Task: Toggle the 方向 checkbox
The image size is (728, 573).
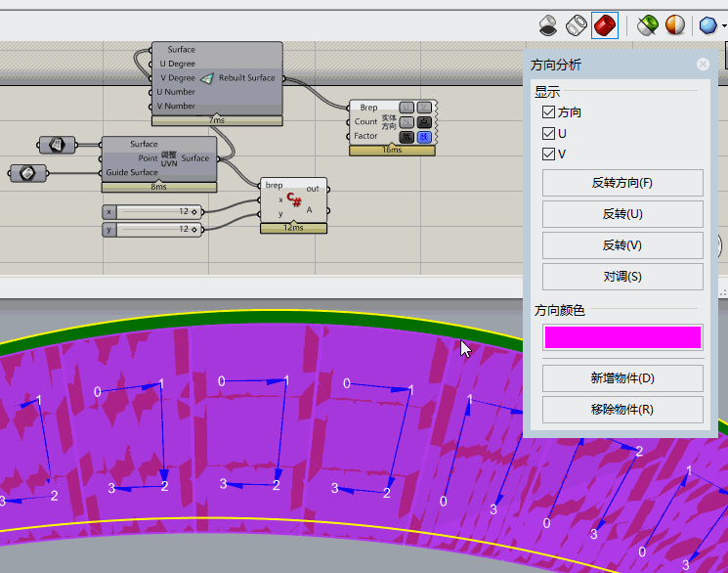Action: [x=548, y=112]
